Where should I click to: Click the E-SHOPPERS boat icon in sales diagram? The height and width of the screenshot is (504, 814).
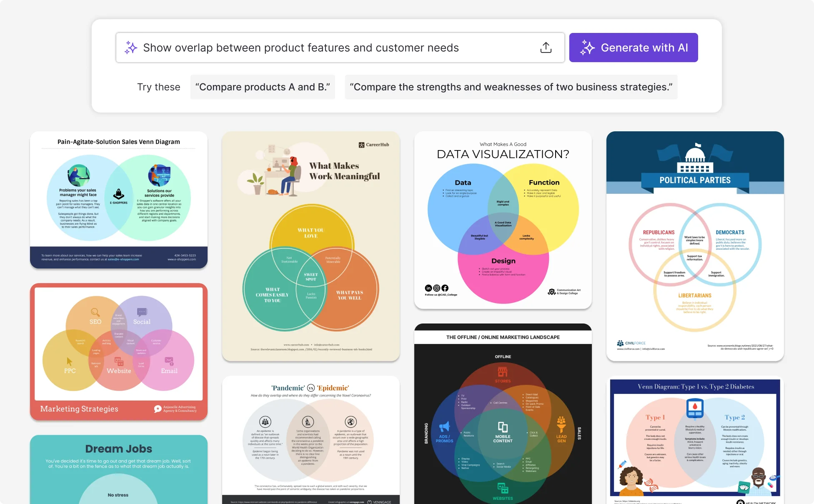coord(119,193)
